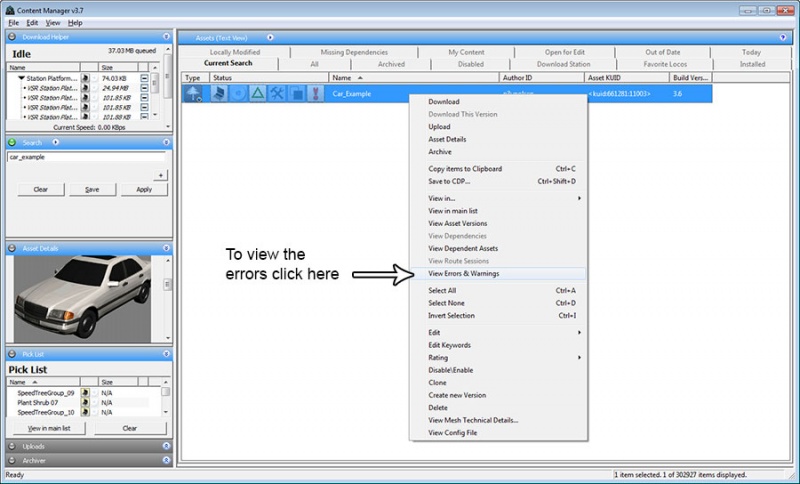The width and height of the screenshot is (800, 484).
Task: Sort assets by Name column header
Action: pos(414,78)
